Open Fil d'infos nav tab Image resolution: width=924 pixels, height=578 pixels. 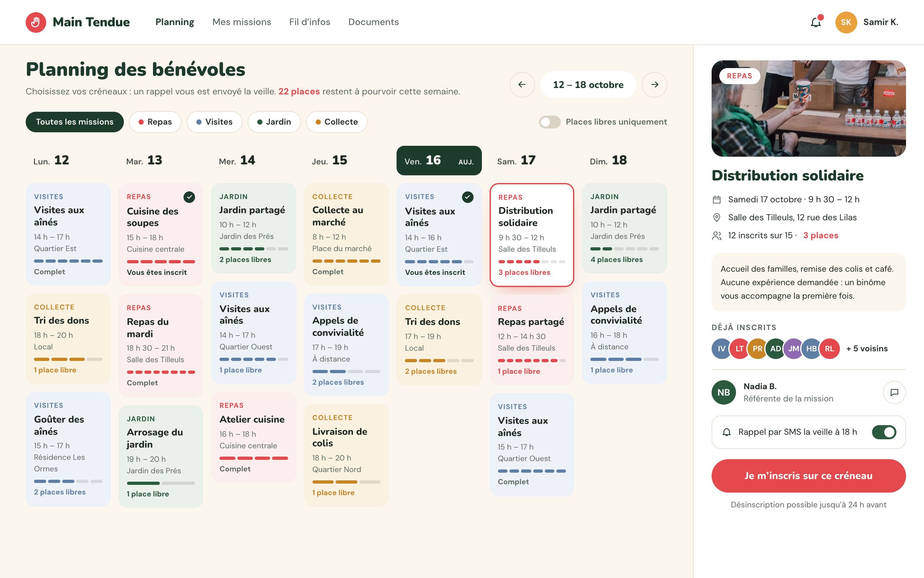point(310,22)
